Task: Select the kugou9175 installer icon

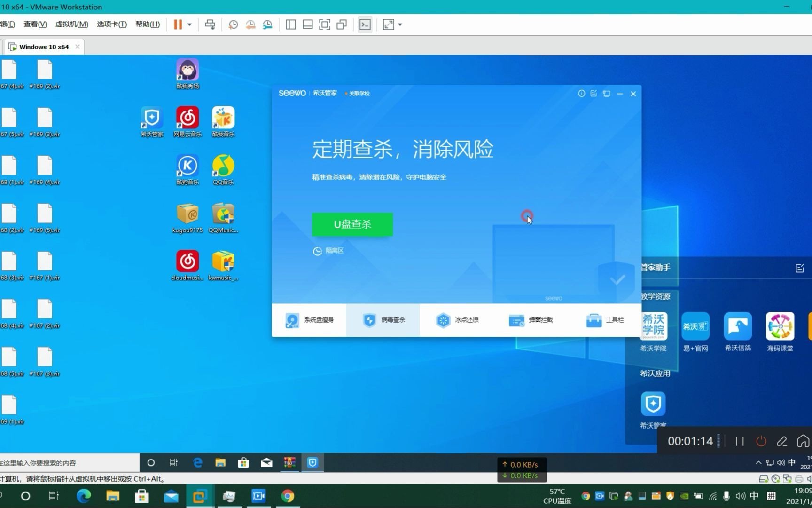Action: coord(187,218)
